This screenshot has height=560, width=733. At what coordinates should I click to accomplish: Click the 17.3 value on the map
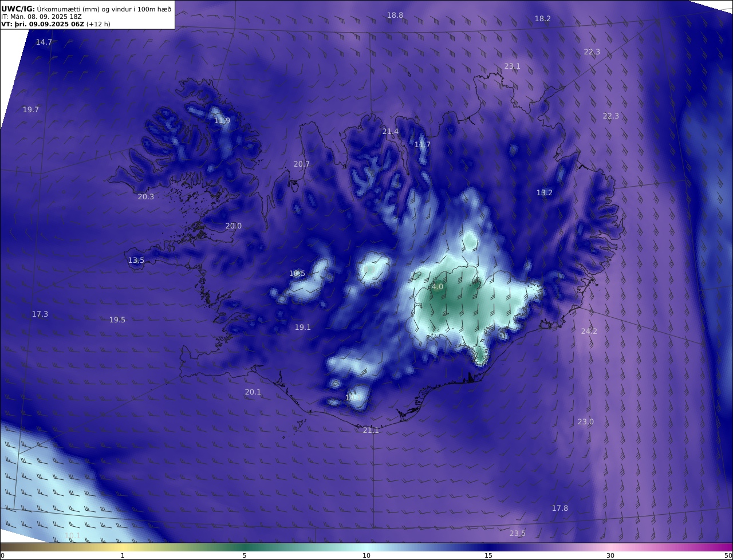pos(40,314)
